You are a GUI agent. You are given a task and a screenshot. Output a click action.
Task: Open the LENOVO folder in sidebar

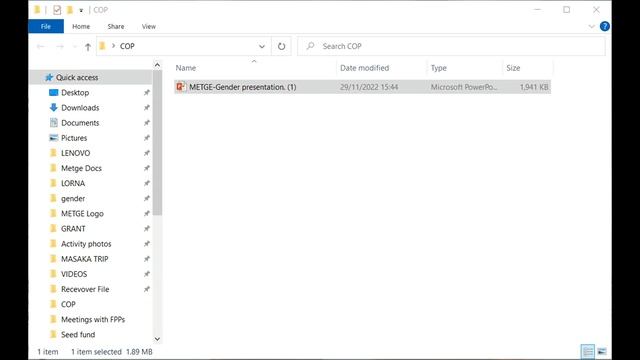(76, 153)
